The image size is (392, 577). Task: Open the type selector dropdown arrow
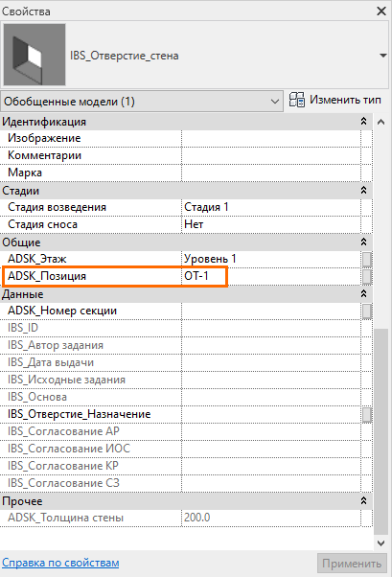point(382,56)
